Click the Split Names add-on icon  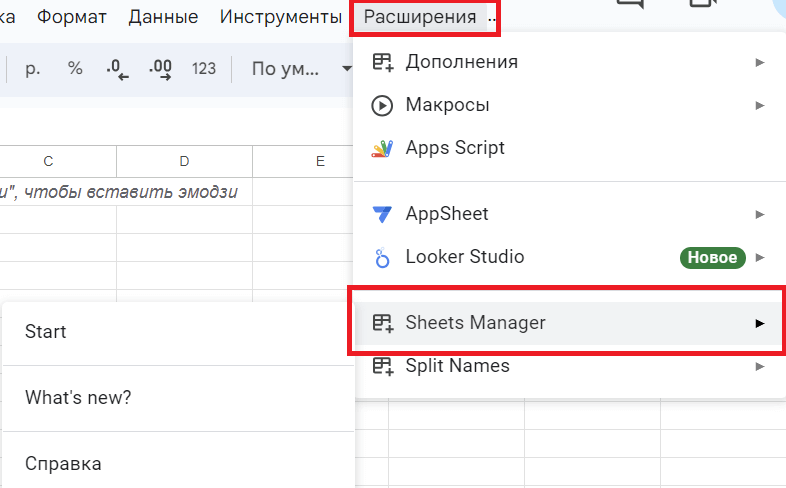pyautogui.click(x=382, y=366)
